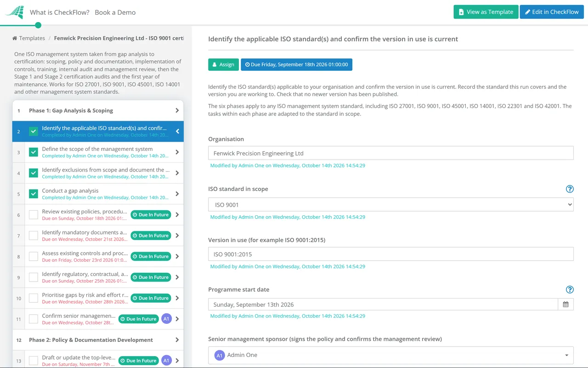Open the calendar picker for start date
This screenshot has width=588, height=368.
click(x=565, y=305)
